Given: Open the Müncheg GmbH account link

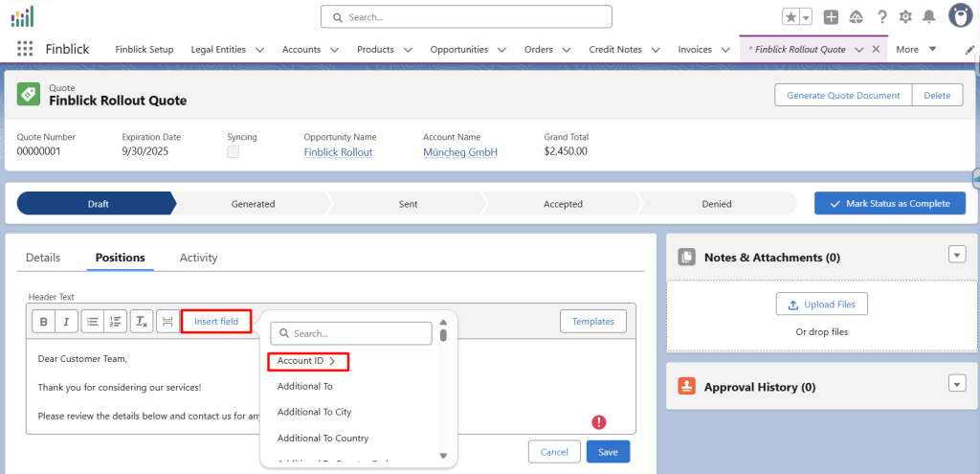Looking at the screenshot, I should (x=459, y=152).
